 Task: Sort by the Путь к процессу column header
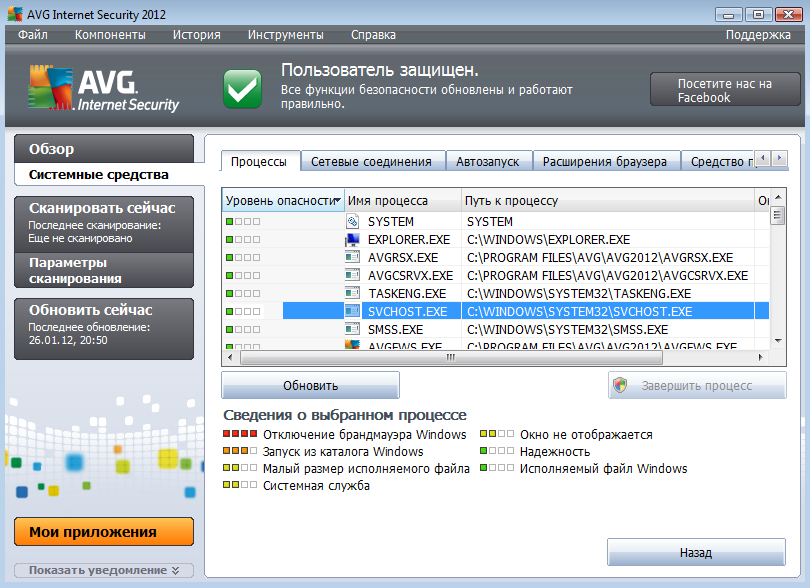pos(608,200)
